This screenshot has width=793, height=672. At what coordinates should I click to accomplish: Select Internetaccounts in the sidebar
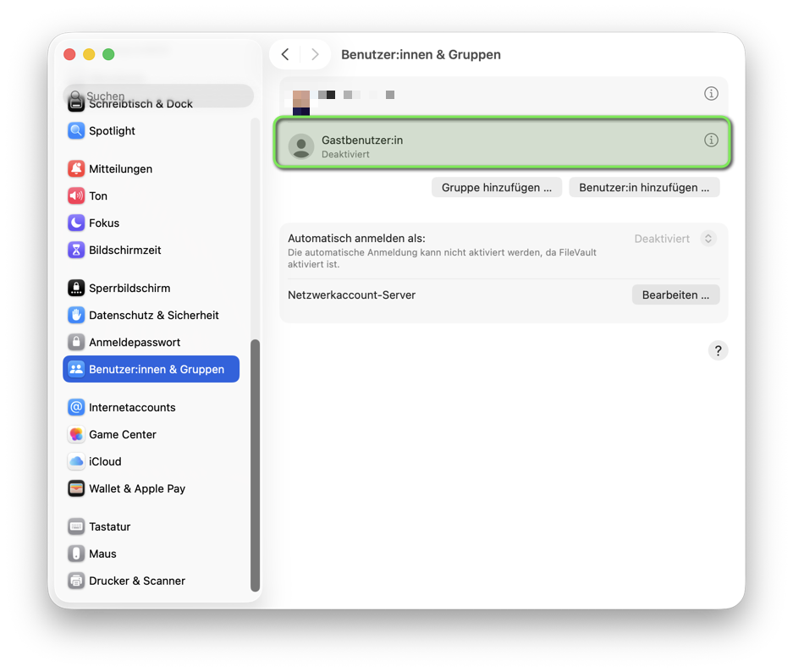(x=132, y=408)
